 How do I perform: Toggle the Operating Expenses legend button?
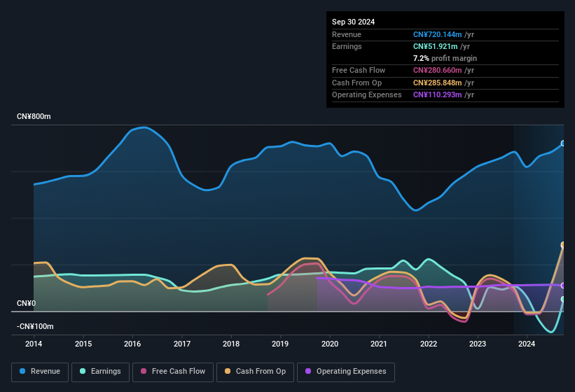click(345, 372)
